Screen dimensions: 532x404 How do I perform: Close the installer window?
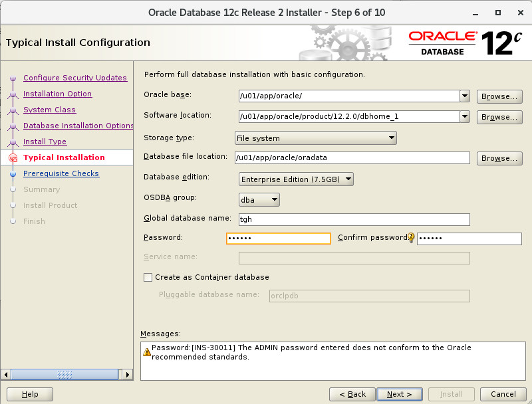(521, 13)
